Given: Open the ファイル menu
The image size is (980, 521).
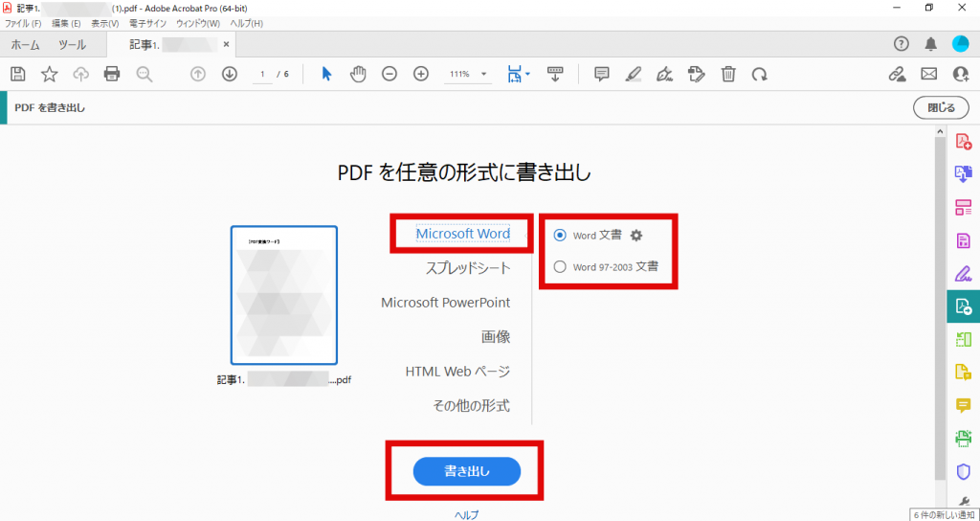Looking at the screenshot, I should tap(23, 24).
